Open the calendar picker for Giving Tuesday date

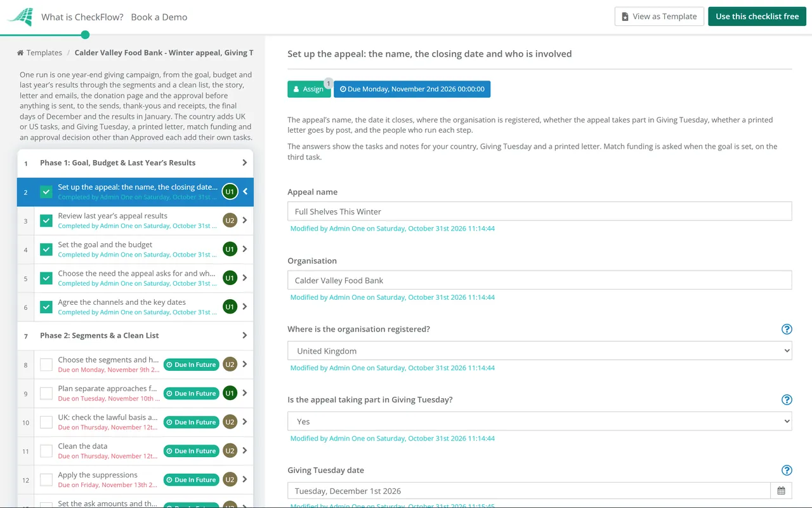point(781,491)
